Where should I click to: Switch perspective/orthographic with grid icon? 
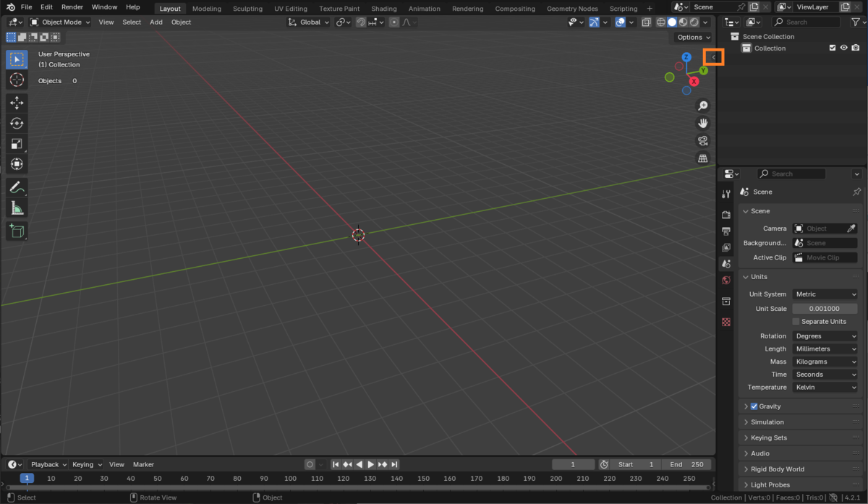[x=702, y=158]
